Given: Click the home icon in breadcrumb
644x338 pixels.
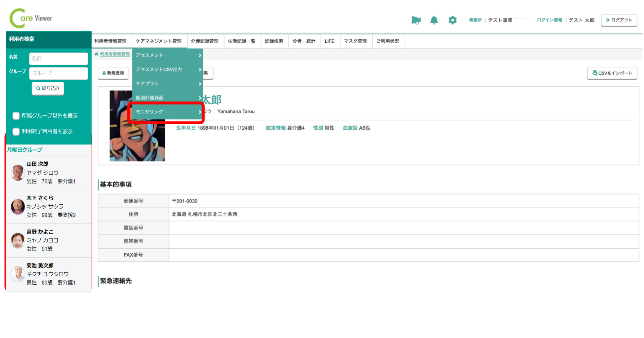Looking at the screenshot, I should (x=96, y=54).
